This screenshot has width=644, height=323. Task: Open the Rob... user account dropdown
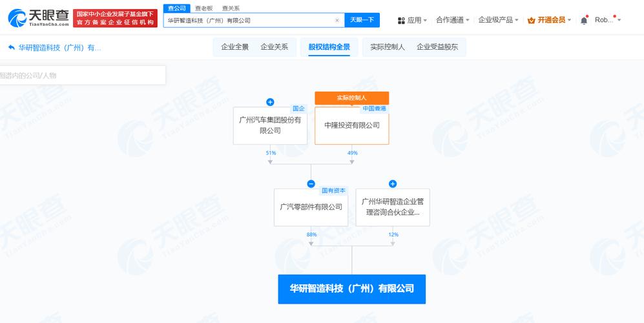point(608,20)
